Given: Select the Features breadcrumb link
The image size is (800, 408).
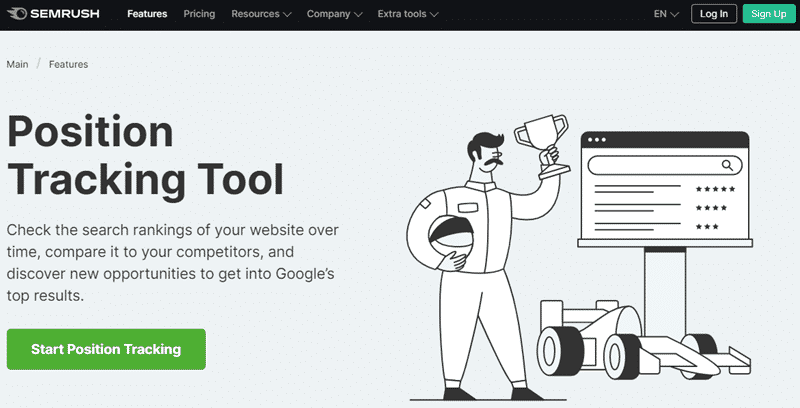Looking at the screenshot, I should (x=68, y=64).
